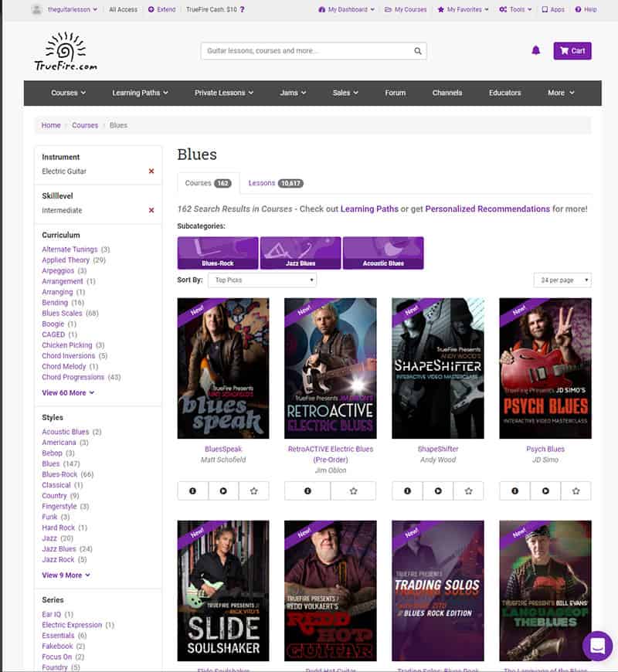Show info for BluesSpeak course
Screen dimensions: 618x672
pos(193,490)
